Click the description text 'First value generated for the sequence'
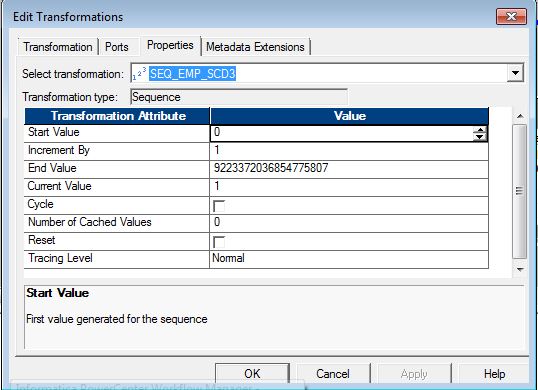538x390 pixels. coord(117,319)
